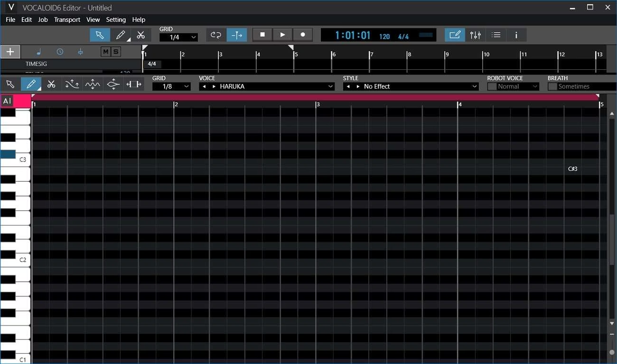
Task: Mute the track with the M button
Action: pyautogui.click(x=108, y=52)
